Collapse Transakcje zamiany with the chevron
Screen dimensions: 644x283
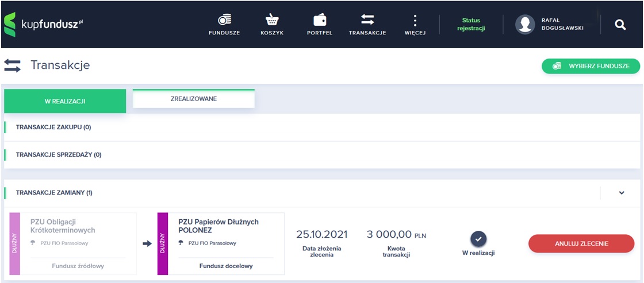tap(622, 192)
